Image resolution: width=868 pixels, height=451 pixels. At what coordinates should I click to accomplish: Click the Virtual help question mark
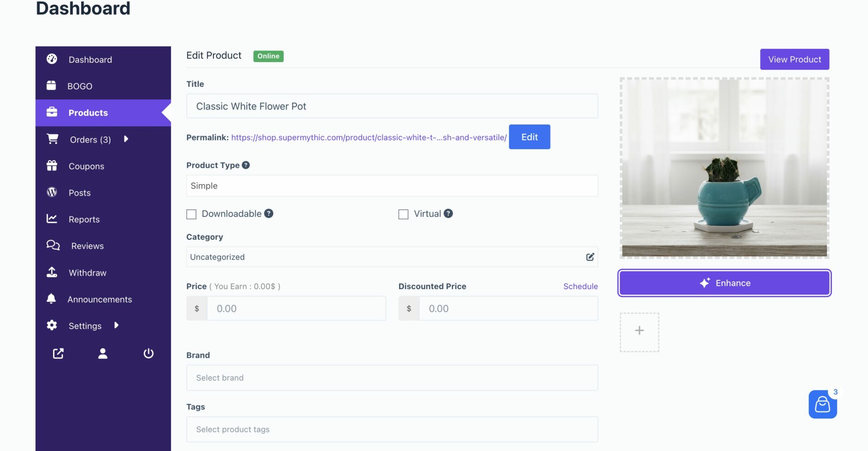(x=448, y=214)
